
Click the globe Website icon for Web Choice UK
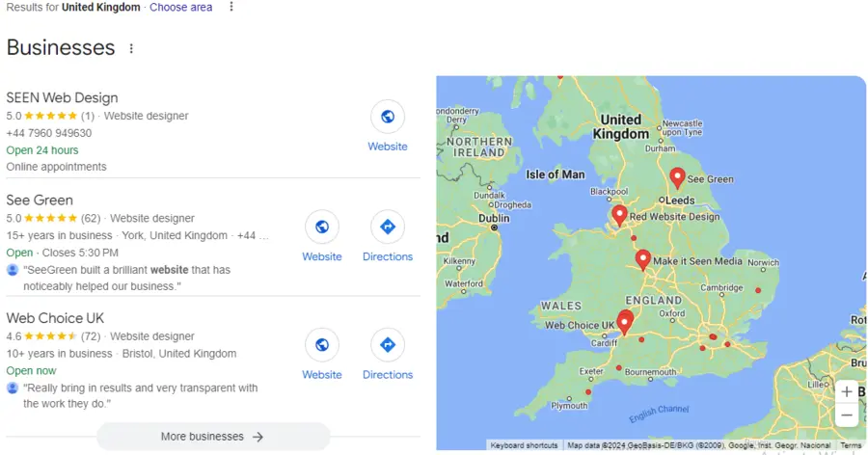point(322,345)
